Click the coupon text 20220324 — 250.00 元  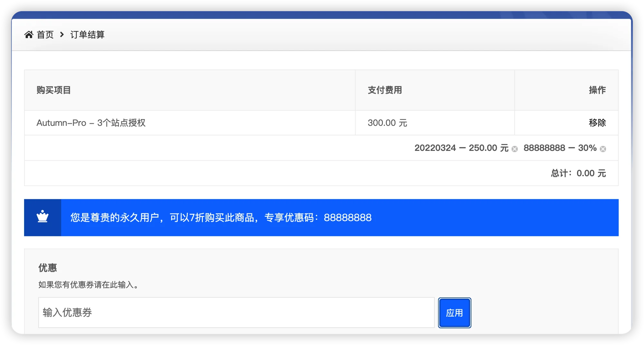461,148
